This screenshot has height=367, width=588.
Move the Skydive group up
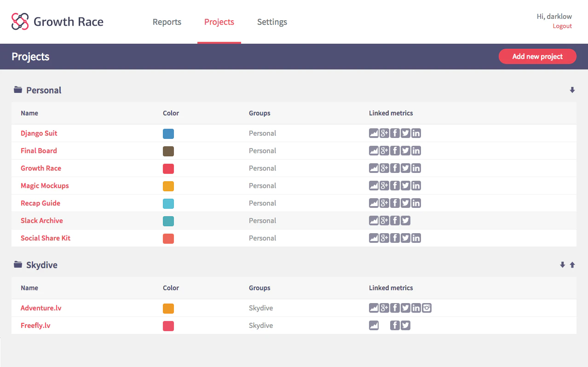pos(572,264)
